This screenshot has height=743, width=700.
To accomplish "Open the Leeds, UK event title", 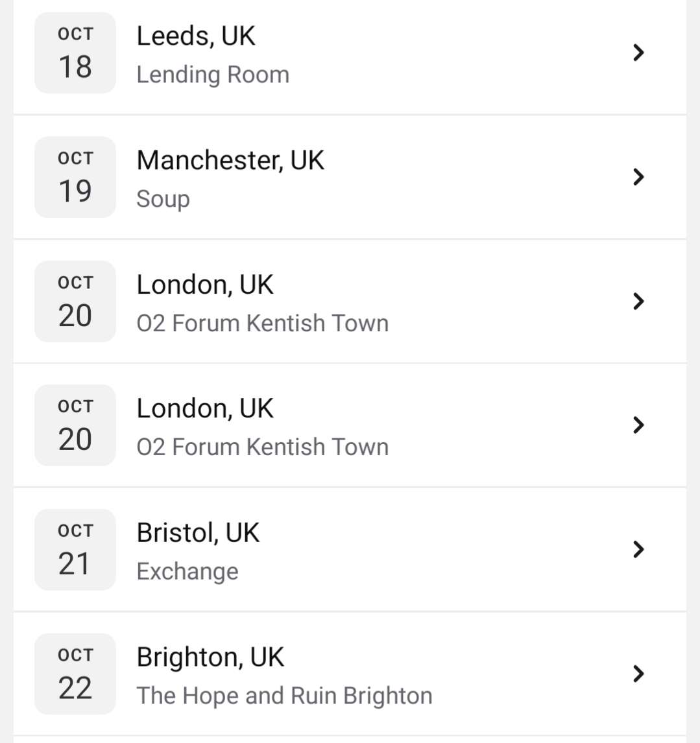I will (196, 36).
